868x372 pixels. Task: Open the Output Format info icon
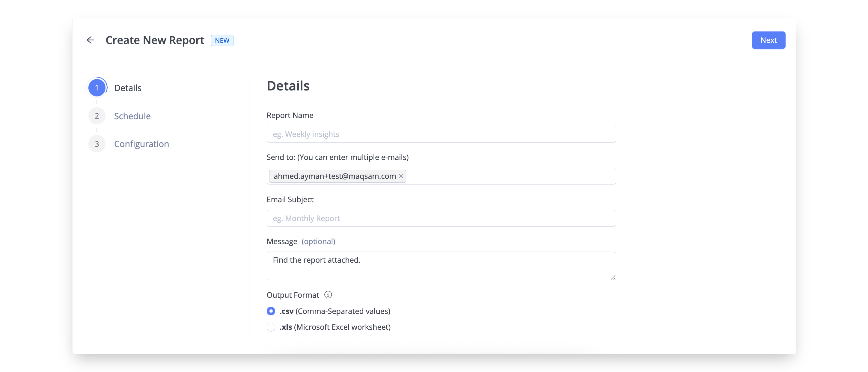(328, 295)
